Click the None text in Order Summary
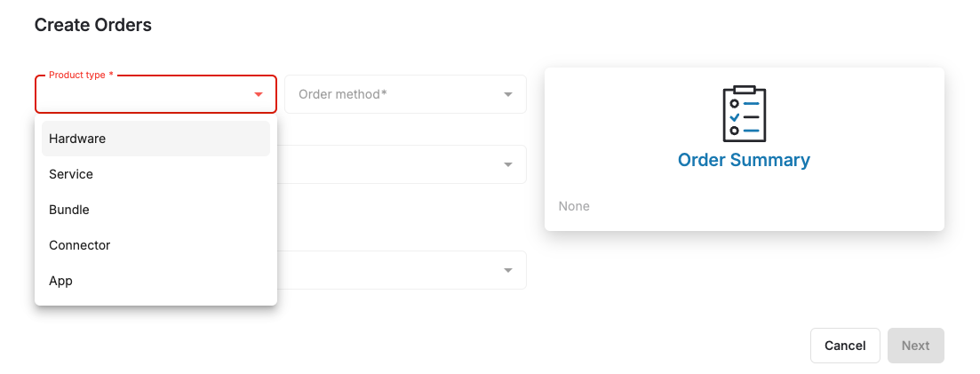The width and height of the screenshot is (980, 374). tap(574, 206)
